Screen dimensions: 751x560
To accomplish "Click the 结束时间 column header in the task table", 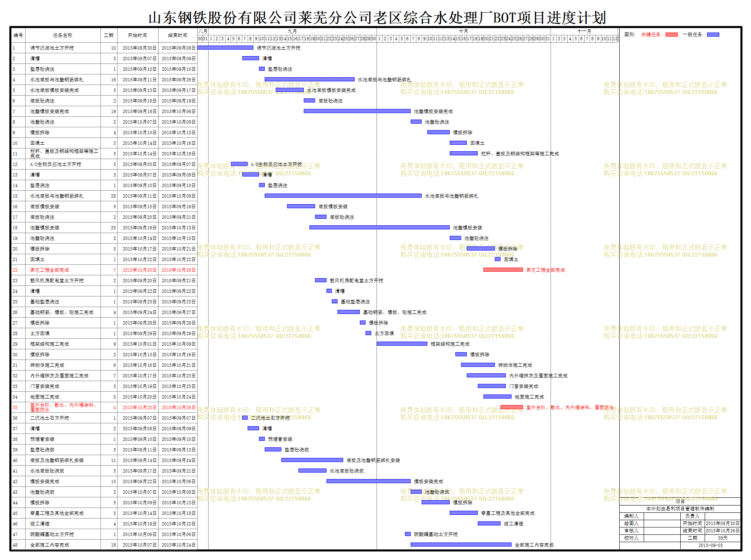I will (x=178, y=35).
